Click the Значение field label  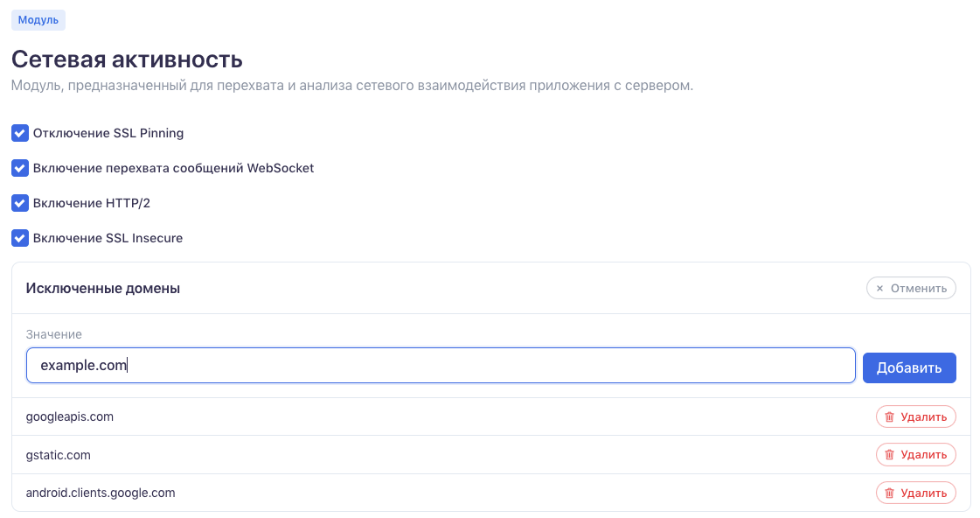click(54, 334)
